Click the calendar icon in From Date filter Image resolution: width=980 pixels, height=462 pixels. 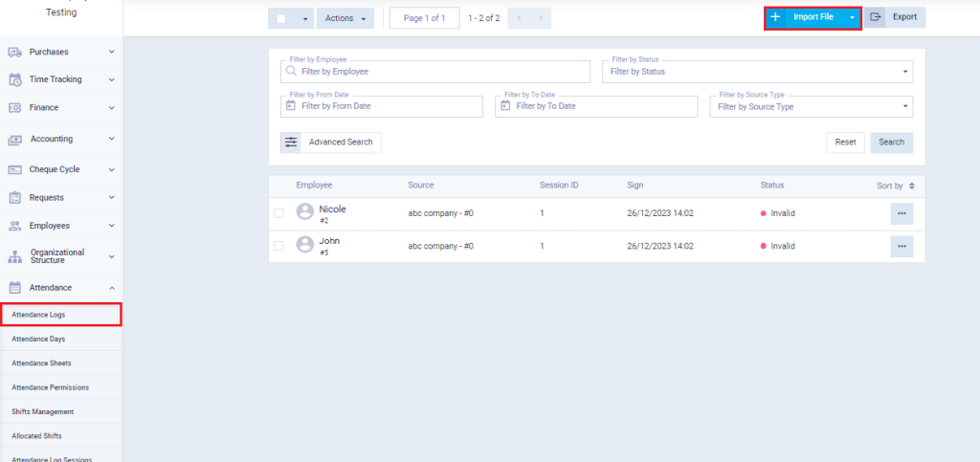(290, 106)
